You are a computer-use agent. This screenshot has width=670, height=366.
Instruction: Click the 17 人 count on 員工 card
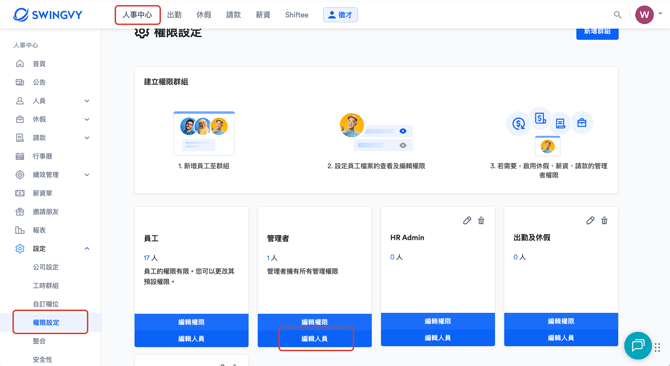150,258
